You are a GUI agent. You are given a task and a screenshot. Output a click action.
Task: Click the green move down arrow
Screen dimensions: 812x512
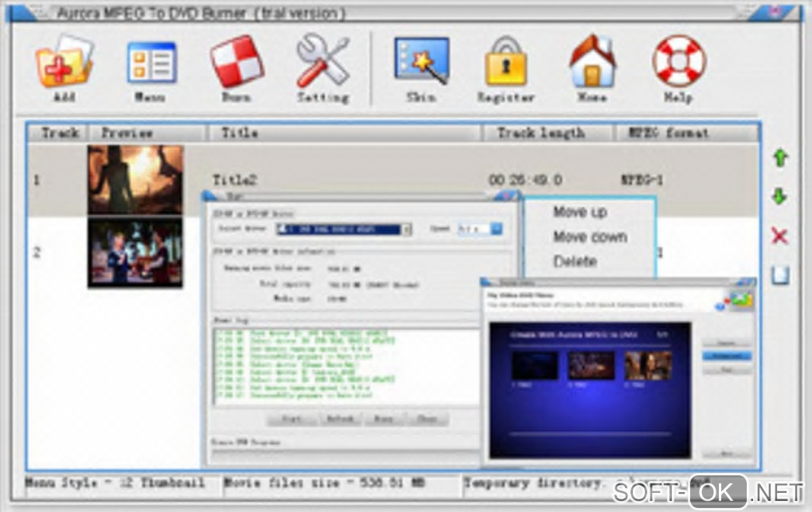780,197
